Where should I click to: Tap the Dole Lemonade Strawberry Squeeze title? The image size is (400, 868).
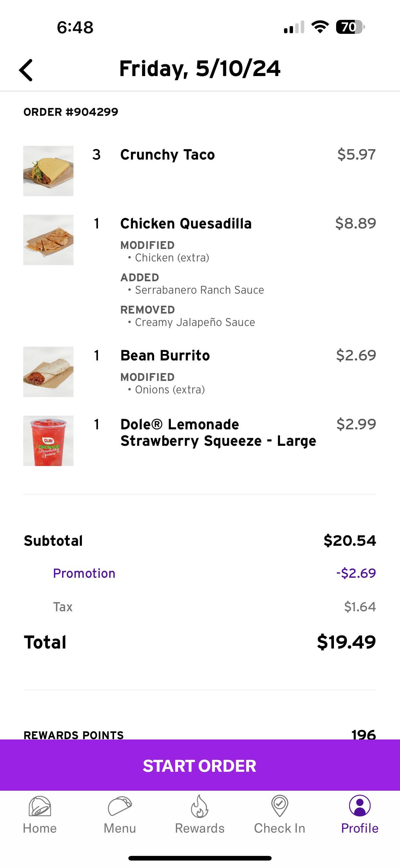tap(218, 433)
